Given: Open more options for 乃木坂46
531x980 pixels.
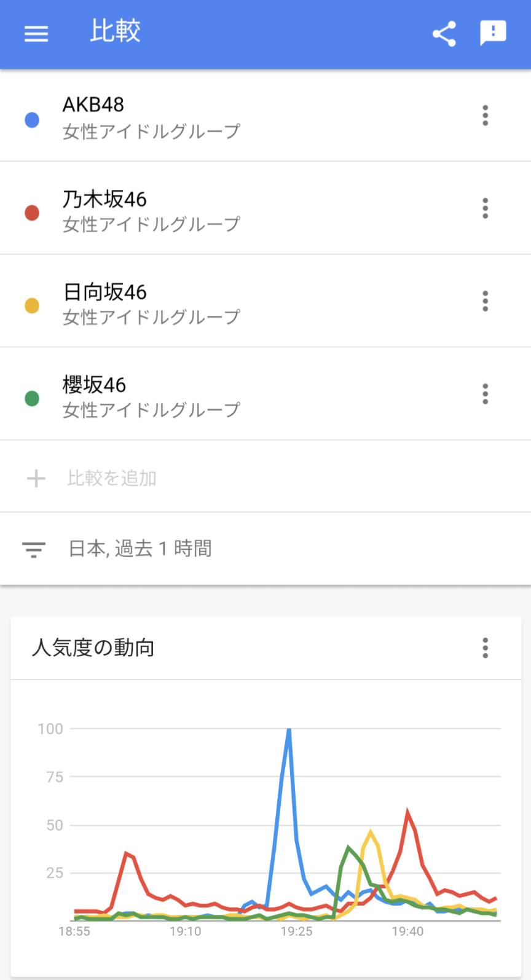Looking at the screenshot, I should point(485,208).
